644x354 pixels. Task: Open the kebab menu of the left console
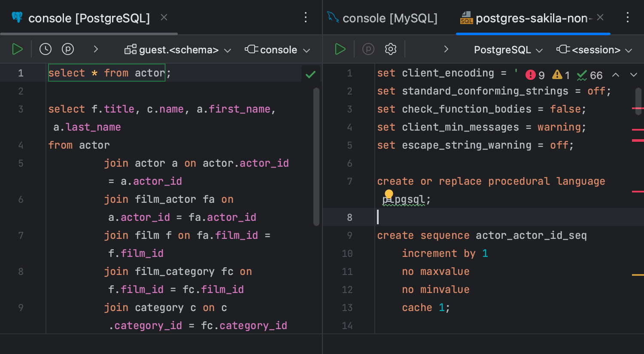pyautogui.click(x=305, y=17)
